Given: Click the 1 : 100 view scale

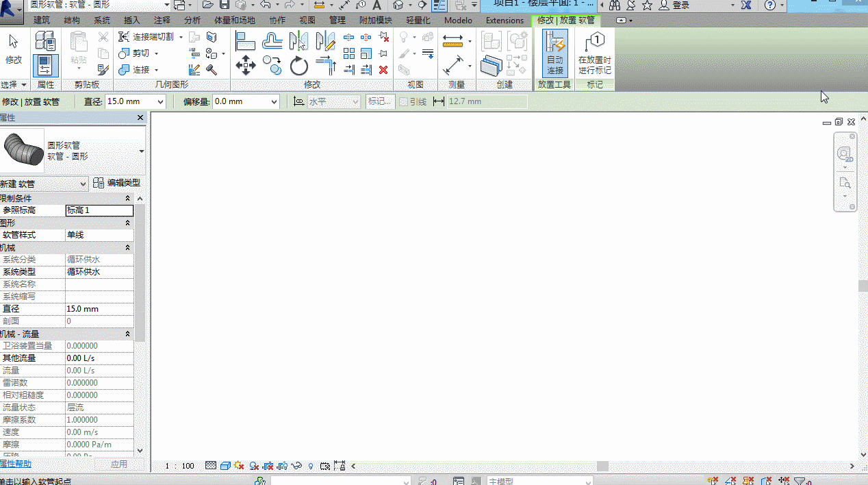Looking at the screenshot, I should [x=180, y=466].
